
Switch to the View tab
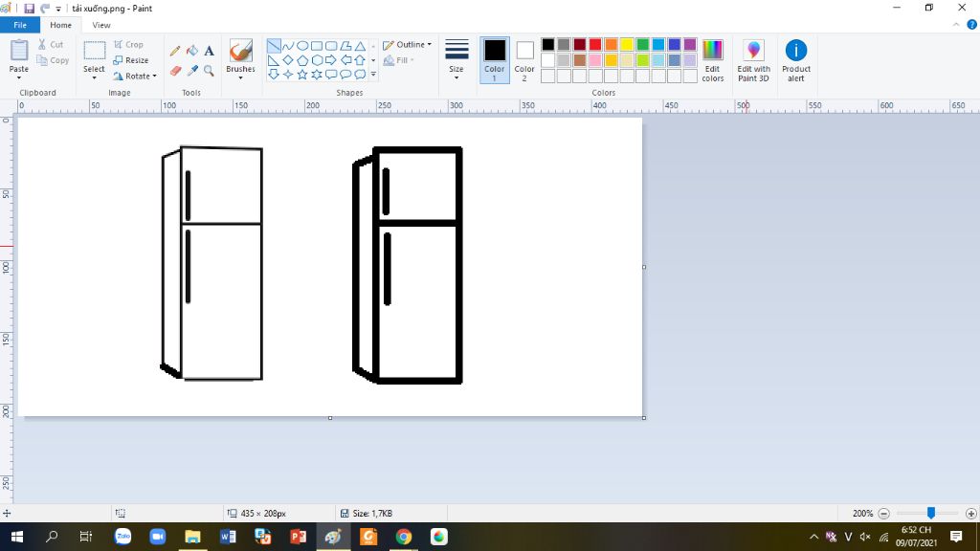click(x=101, y=25)
